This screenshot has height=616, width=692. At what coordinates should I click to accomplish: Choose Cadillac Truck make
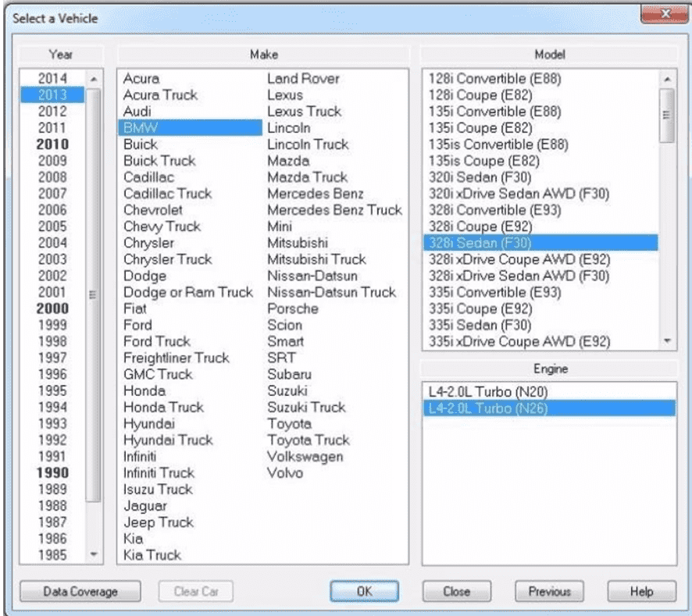pyautogui.click(x=168, y=194)
